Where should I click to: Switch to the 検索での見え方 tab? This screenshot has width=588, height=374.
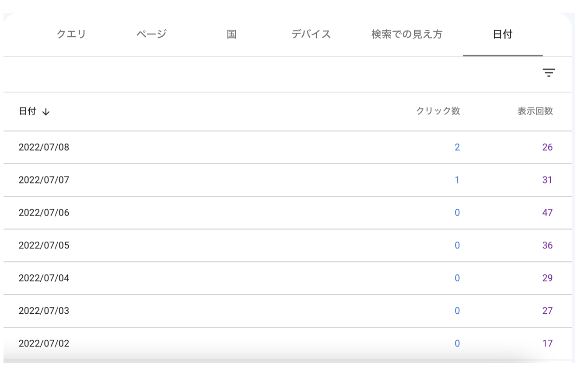click(407, 34)
